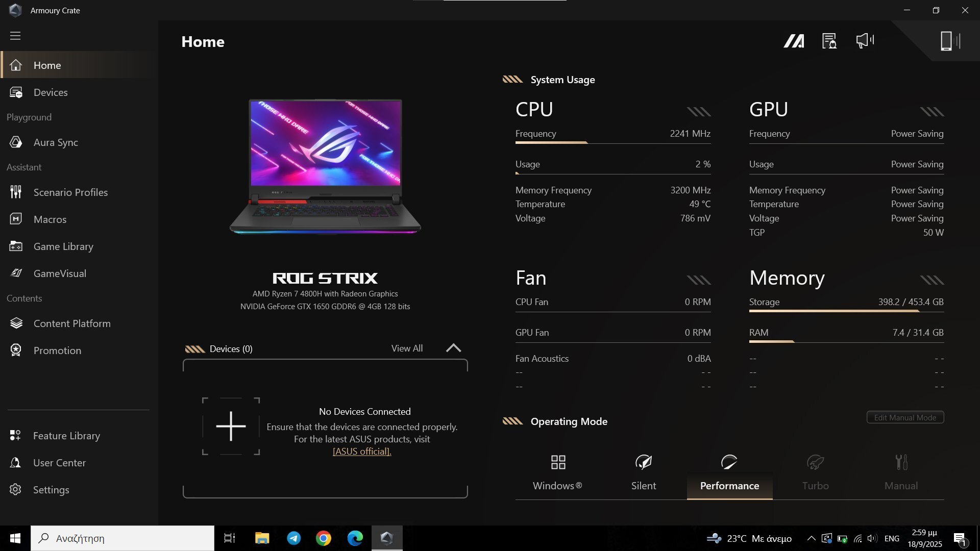Screen dimensions: 980x551
Task: Open Scenario Profiles
Action: [x=79, y=192]
